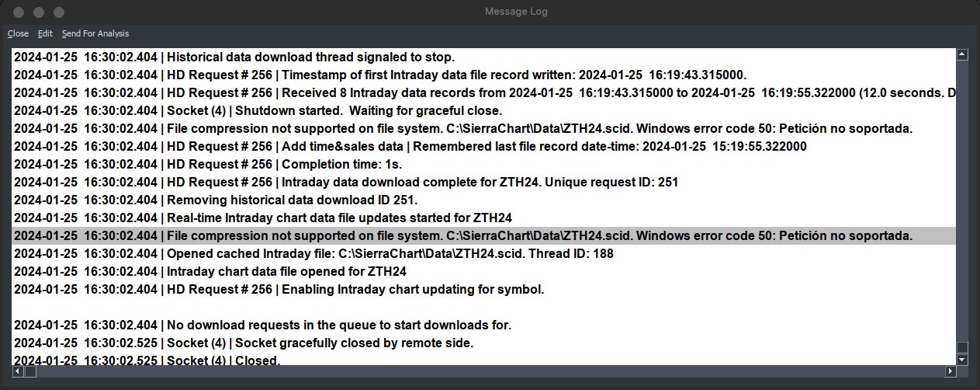Image resolution: width=980 pixels, height=390 pixels.
Task: Click the horizontal scrollbar left arrow
Action: 17,371
